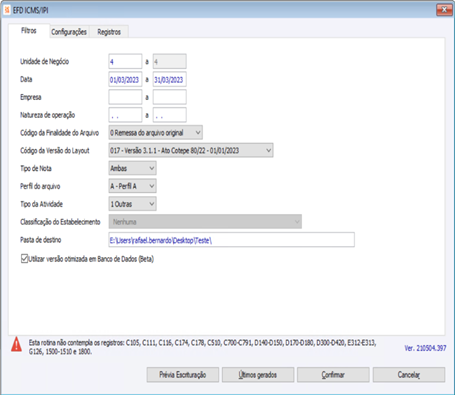Viewport: 455px width, 395px height.
Task: Click the Código da Versão do Layout label
Action: click(x=55, y=150)
